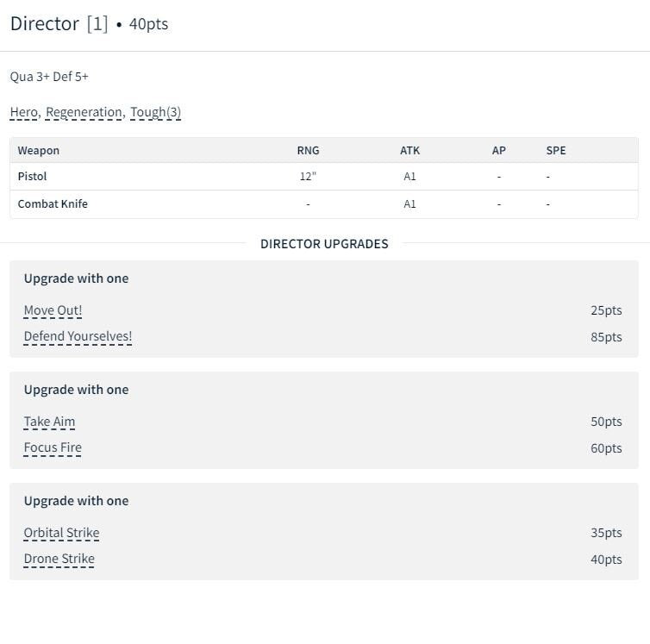Open the Regeneration rule tooltip
Screen dimensions: 650x644
click(84, 112)
